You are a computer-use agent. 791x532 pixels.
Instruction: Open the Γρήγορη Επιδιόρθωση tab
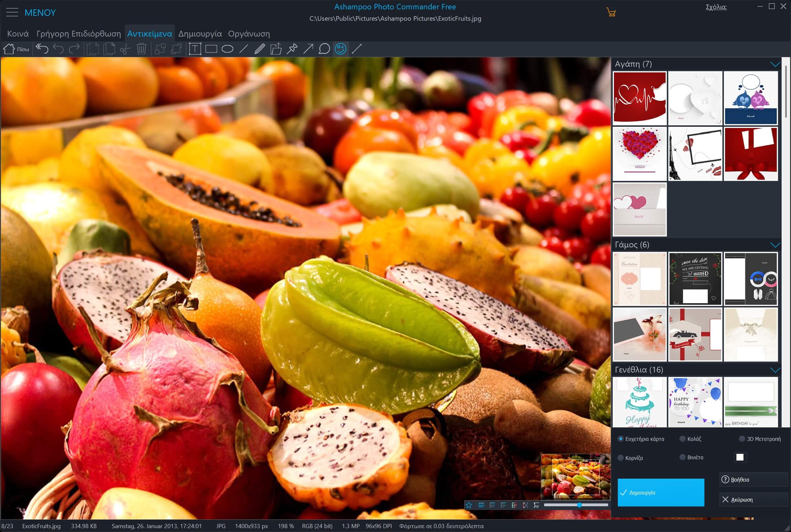(78, 34)
